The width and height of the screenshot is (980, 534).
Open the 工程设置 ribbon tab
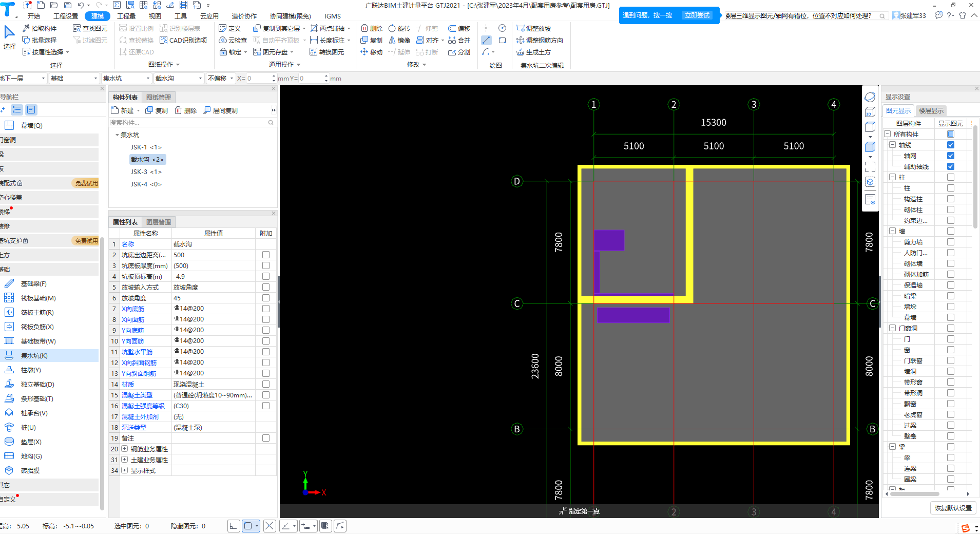tap(66, 16)
